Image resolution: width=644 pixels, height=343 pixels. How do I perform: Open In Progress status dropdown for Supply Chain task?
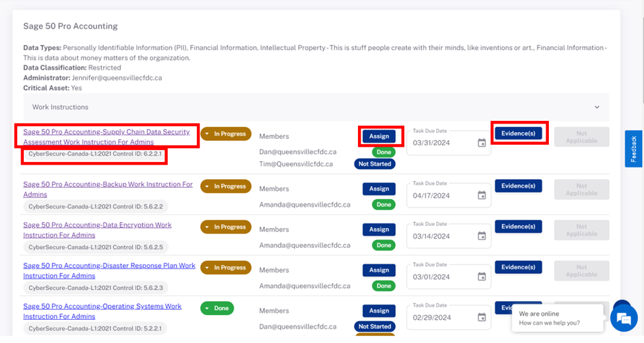tap(226, 133)
